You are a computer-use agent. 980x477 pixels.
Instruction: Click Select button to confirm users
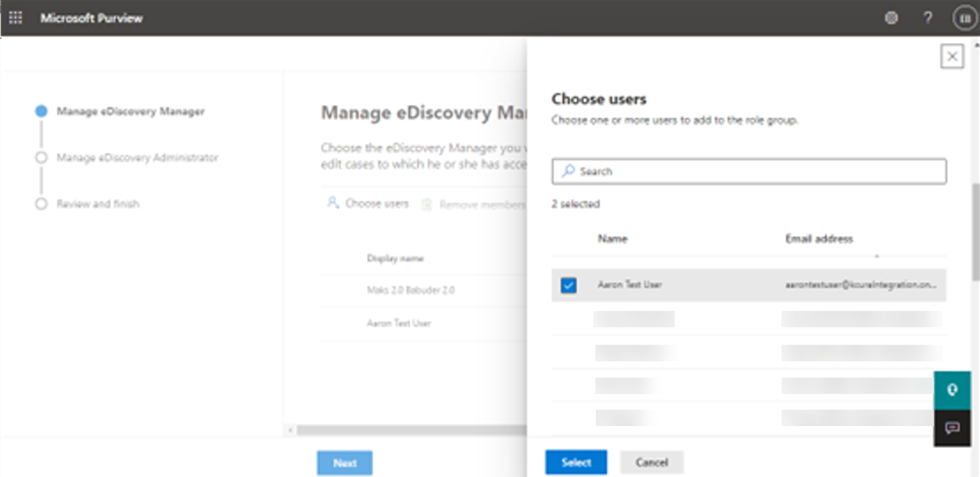tap(576, 462)
